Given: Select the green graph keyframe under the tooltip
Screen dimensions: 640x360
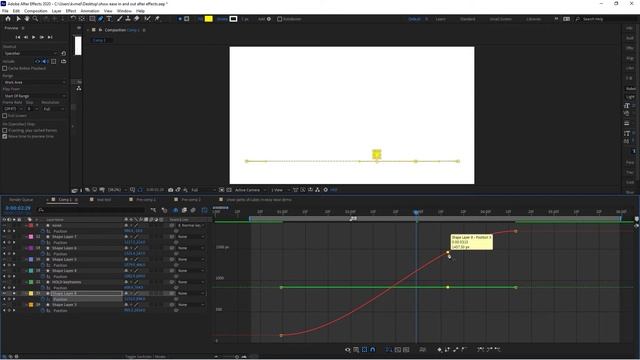Looking at the screenshot, I should (x=448, y=287).
